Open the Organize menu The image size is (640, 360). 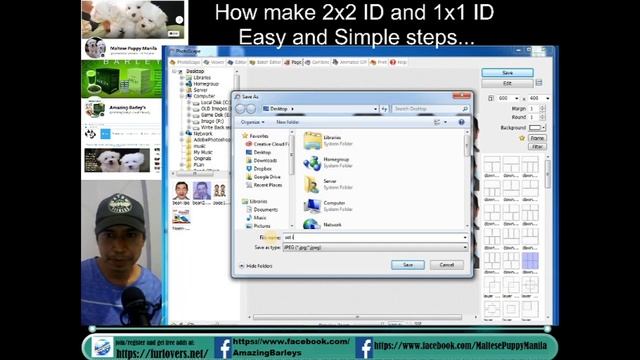(x=252, y=122)
